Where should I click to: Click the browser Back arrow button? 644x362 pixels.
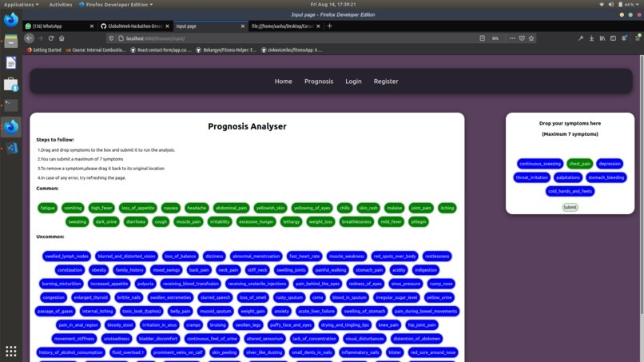click(29, 38)
